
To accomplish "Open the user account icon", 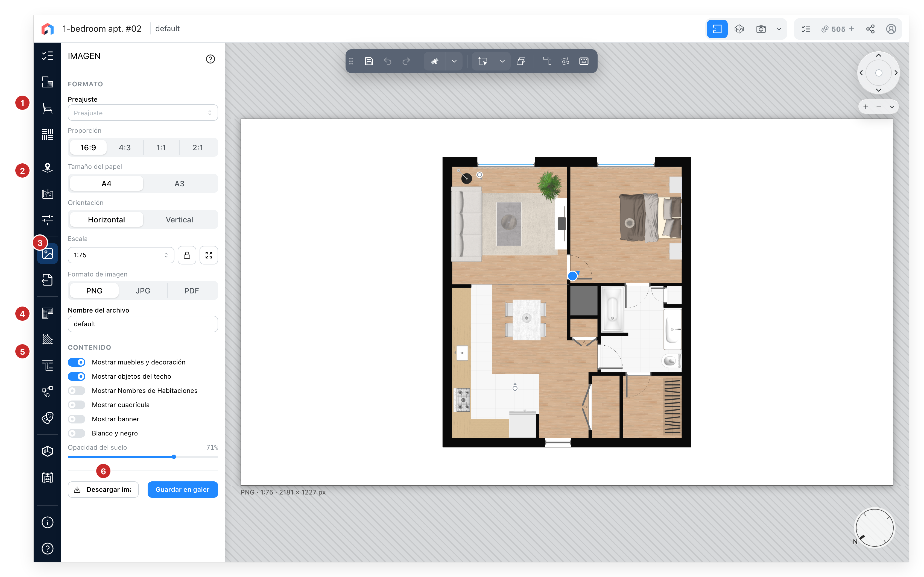I will pyautogui.click(x=891, y=29).
